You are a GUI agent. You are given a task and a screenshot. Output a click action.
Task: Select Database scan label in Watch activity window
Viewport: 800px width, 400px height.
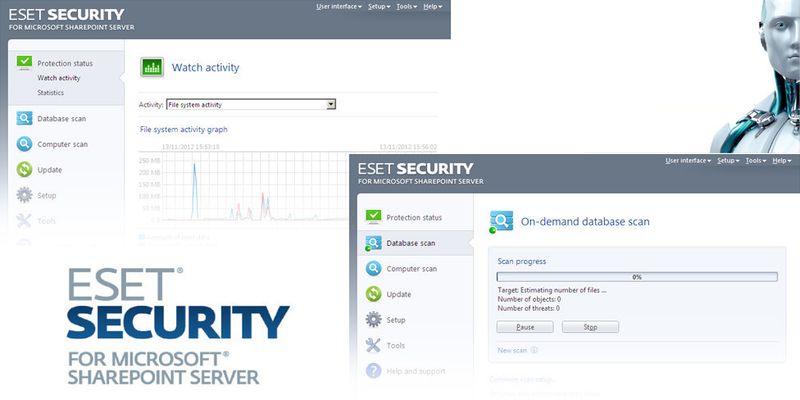pyautogui.click(x=62, y=118)
